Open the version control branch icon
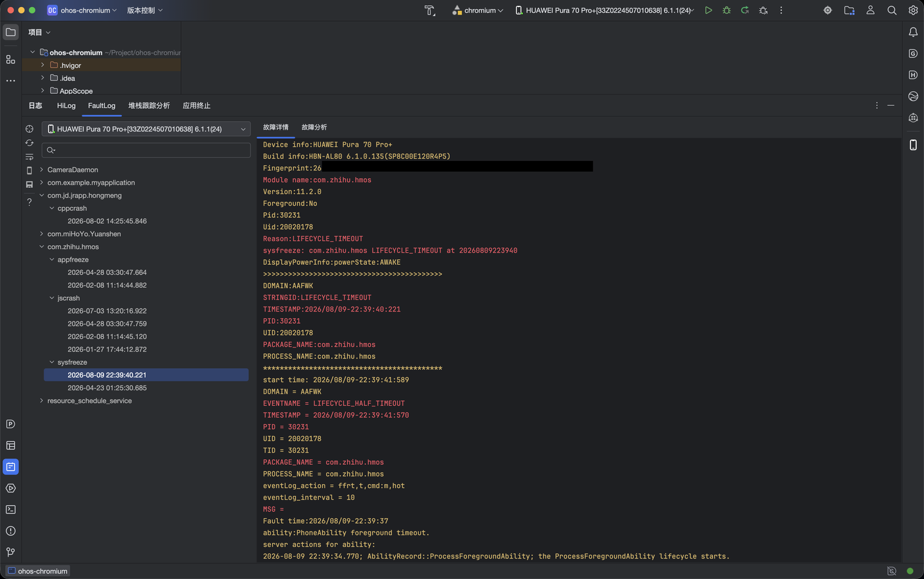The image size is (924, 579). pyautogui.click(x=11, y=552)
